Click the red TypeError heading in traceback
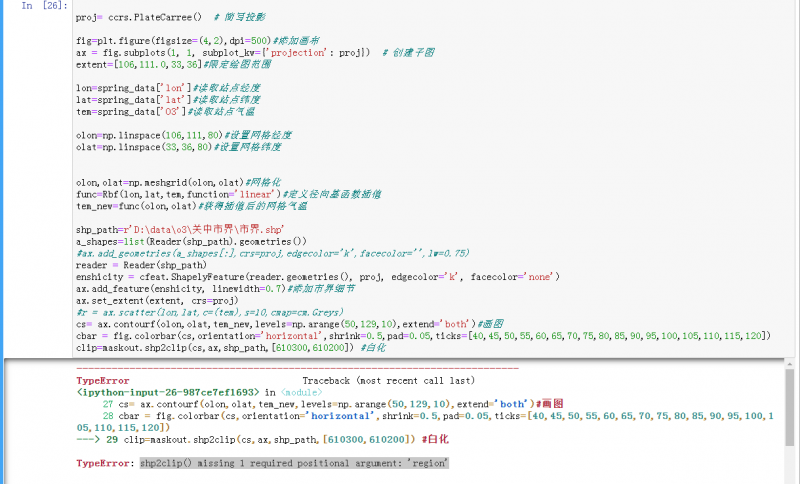Screen dimensions: 800x484 pyautogui.click(x=103, y=381)
